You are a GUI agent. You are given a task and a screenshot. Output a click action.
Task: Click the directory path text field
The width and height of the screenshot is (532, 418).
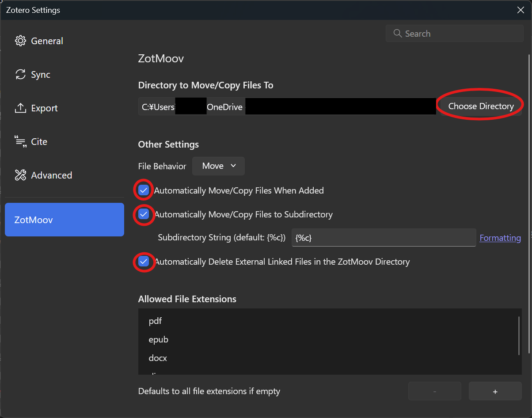tap(287, 106)
